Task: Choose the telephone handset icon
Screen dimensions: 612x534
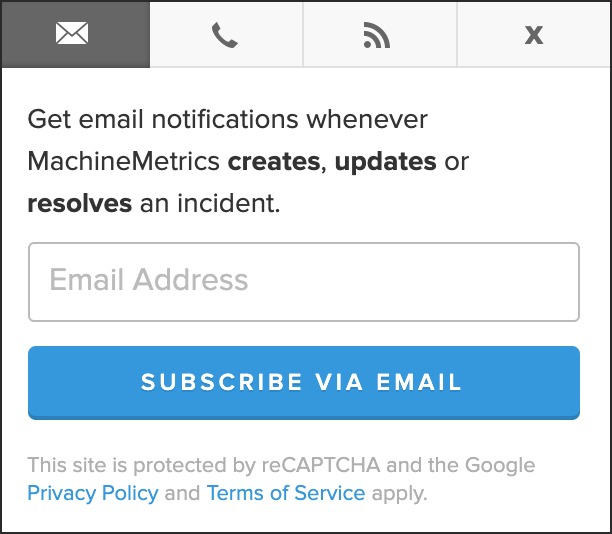Action: (225, 35)
